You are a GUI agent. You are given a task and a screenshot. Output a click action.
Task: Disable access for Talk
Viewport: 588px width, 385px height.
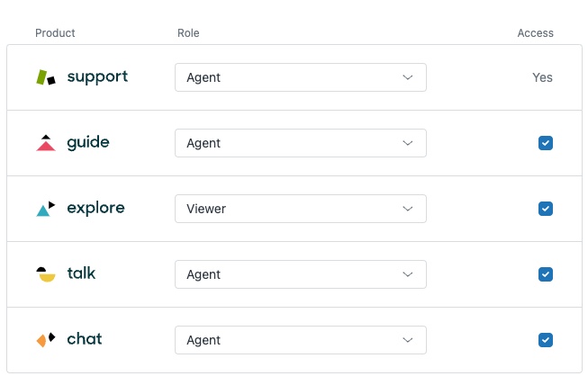pos(545,274)
